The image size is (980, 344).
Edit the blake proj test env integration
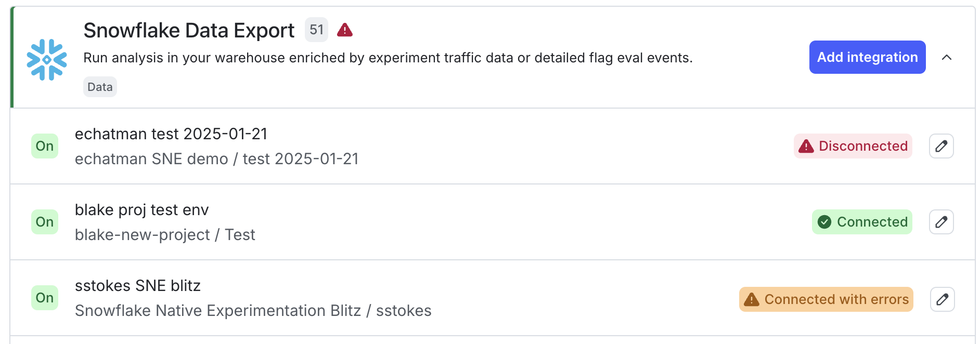(x=940, y=222)
